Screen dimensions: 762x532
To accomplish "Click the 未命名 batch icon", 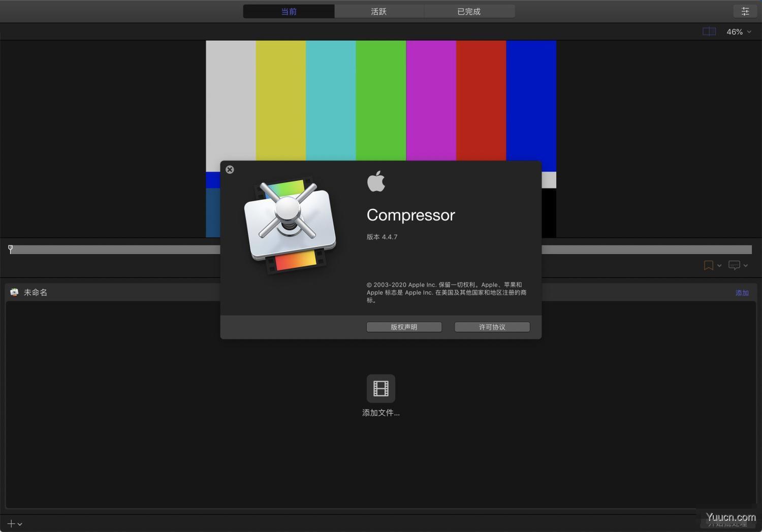I will tap(14, 292).
